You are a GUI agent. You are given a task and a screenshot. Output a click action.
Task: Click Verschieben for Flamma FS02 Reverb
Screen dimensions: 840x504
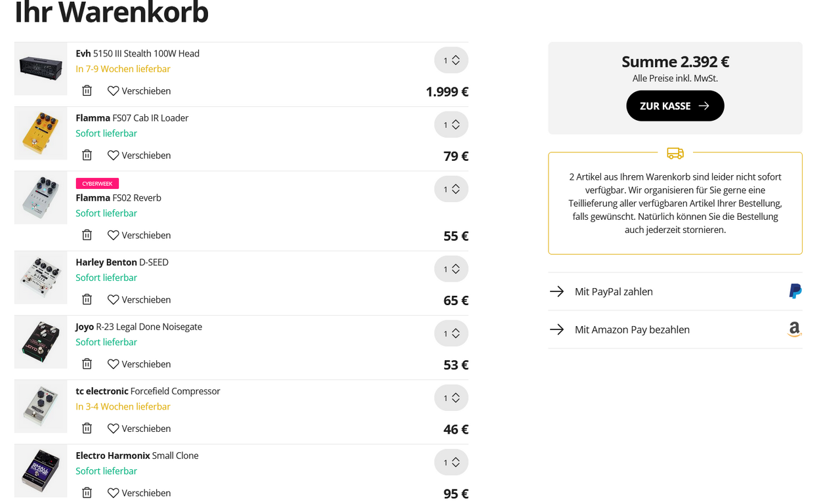(x=139, y=235)
